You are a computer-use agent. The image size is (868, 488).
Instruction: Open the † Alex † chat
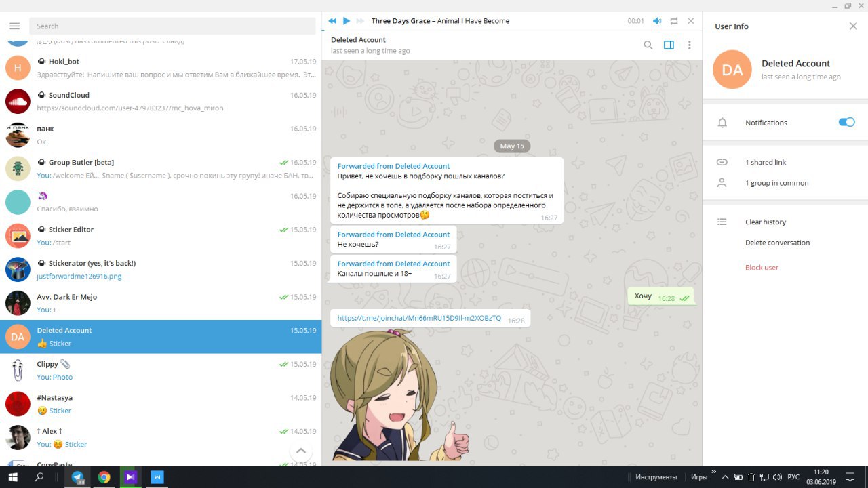[x=161, y=438]
